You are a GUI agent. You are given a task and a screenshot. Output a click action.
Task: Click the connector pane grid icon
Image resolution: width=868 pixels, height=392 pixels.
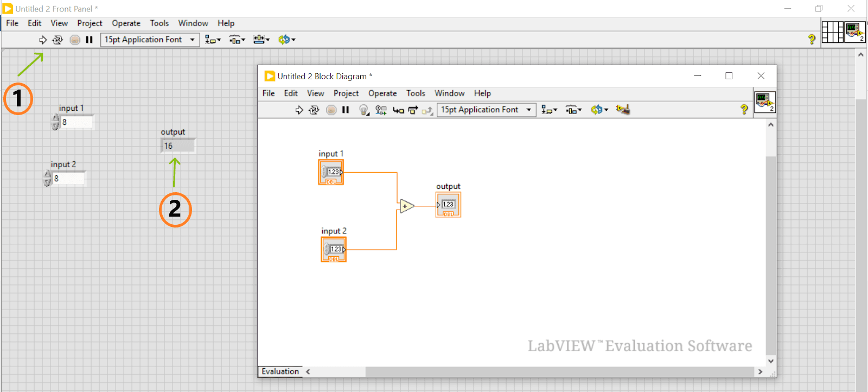832,32
